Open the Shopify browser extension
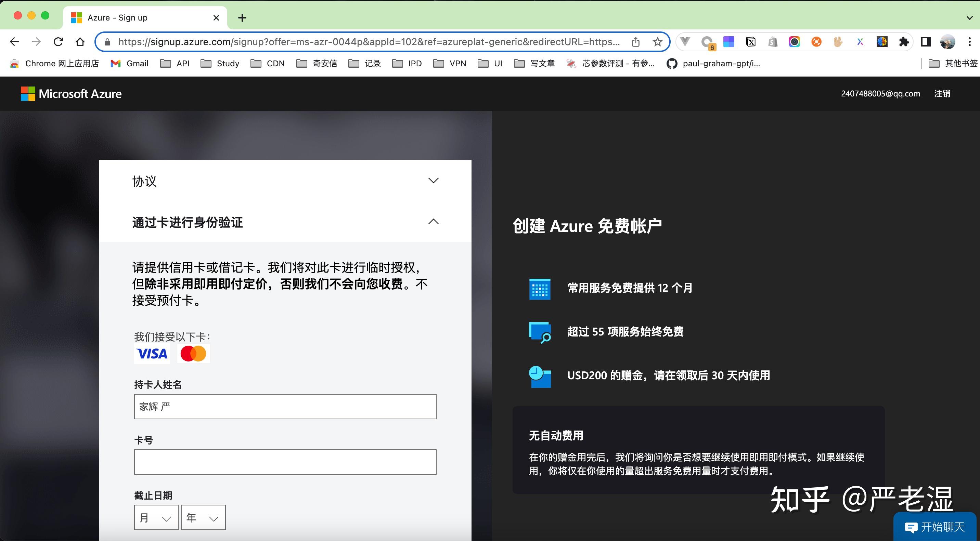Screen dimensions: 980x541 click(773, 42)
